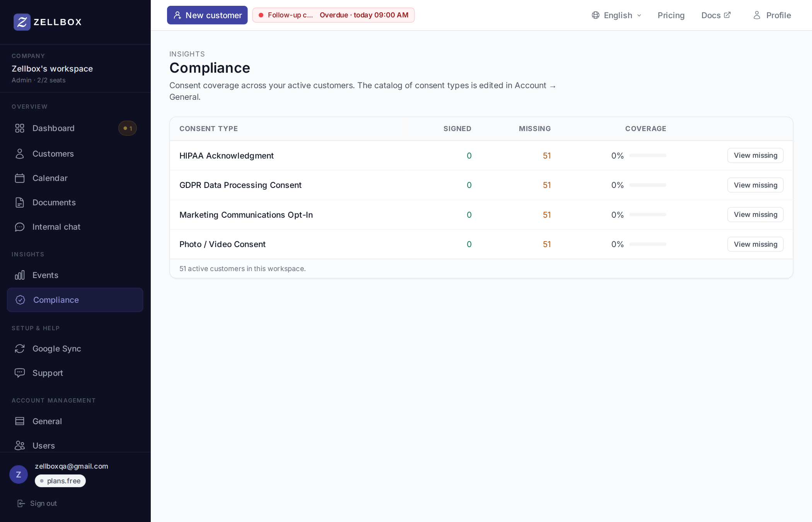View missing Marketing Communications Opt-In
This screenshot has height=522, width=812.
(755, 215)
